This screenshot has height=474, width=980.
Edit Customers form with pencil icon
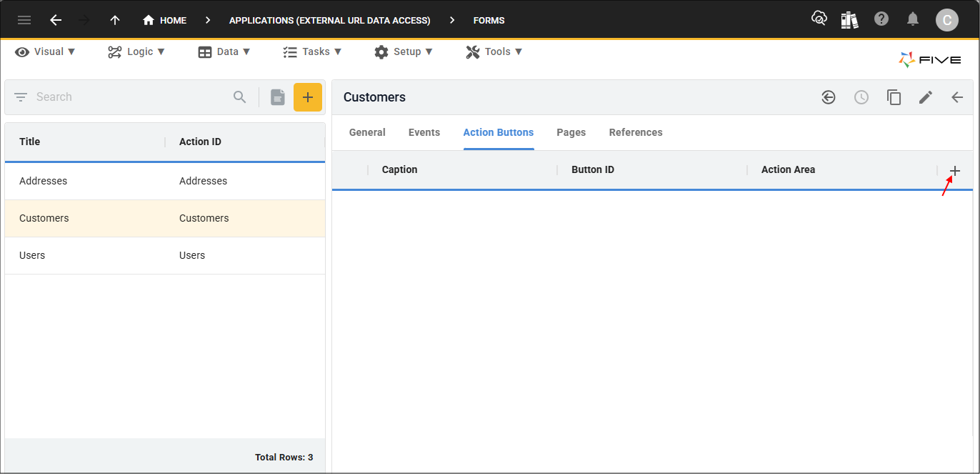pos(926,97)
